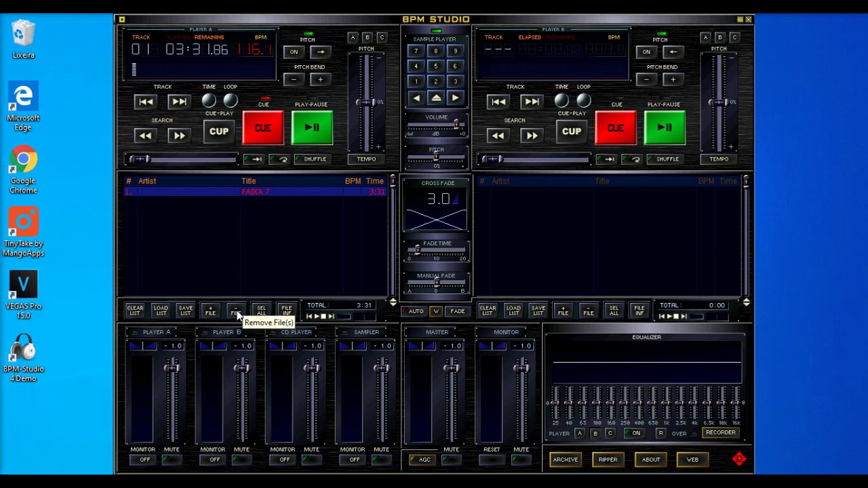Viewport: 868px width, 488px height.
Task: Turn Player A monitor OFF button
Action: (x=144, y=460)
